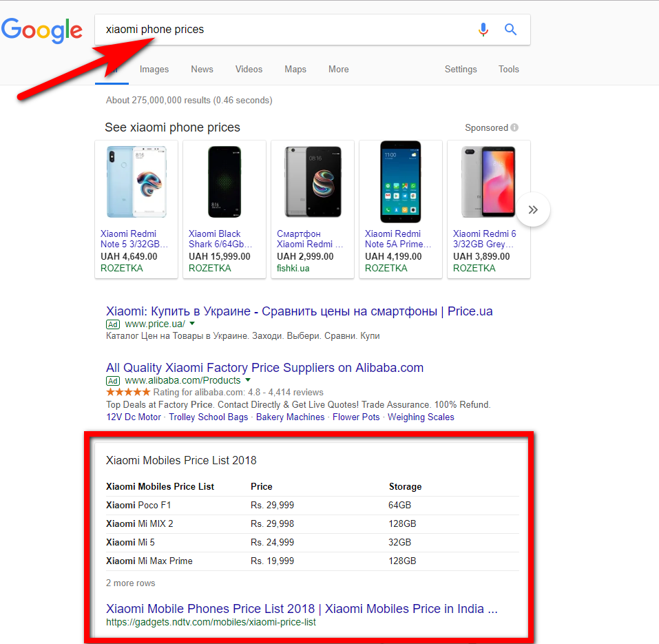Open the alibaba.com ad URL dropdown arrow

(248, 380)
